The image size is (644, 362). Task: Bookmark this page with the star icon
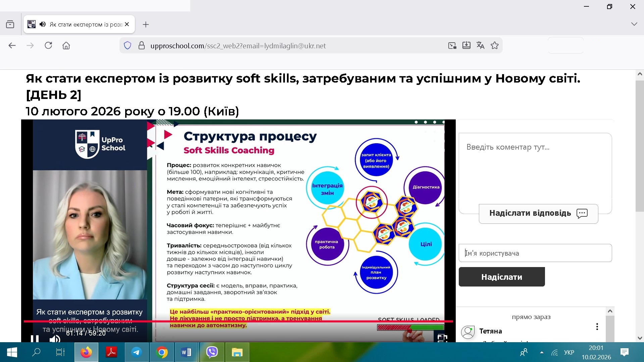click(x=494, y=46)
